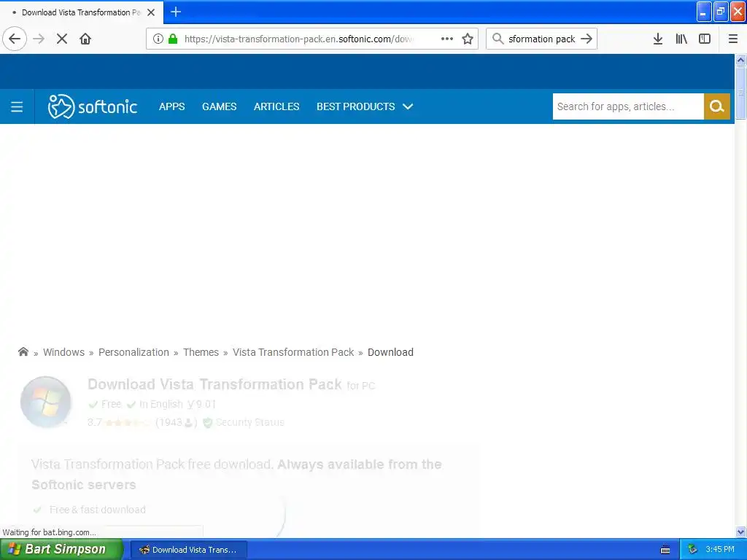Open the Firefox hamburger application menu
Viewport: 747px width, 560px height.
(733, 39)
